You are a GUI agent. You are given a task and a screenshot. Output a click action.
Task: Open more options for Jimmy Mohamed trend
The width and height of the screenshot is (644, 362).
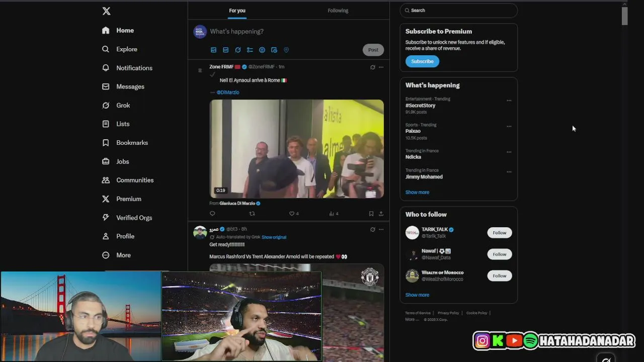pos(509,172)
